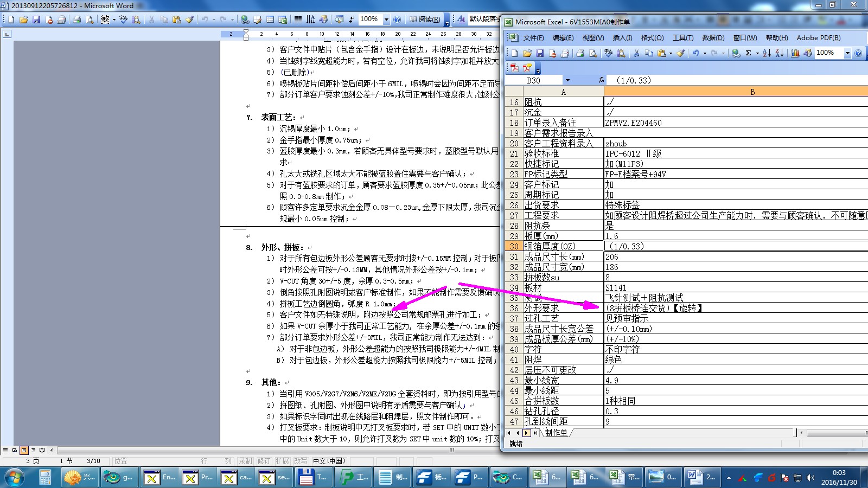Click Excel Open folder icon
The image size is (868, 488).
(527, 53)
